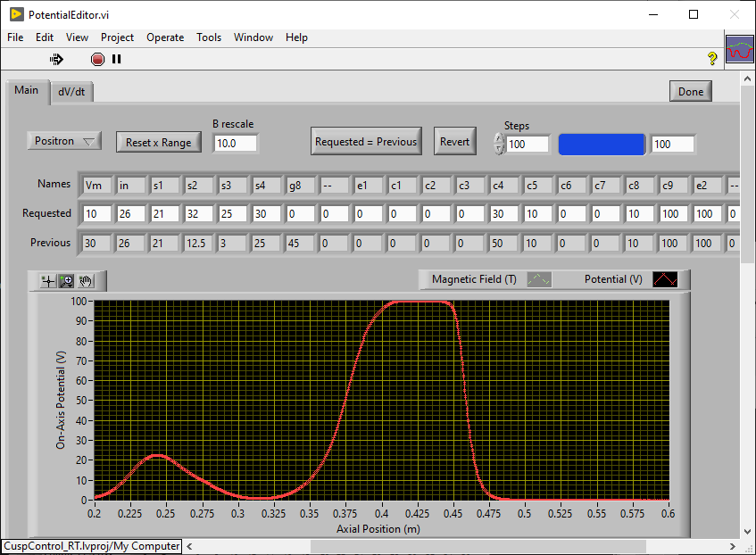The image size is (756, 555).
Task: Pause the VI execution
Action: (x=116, y=59)
